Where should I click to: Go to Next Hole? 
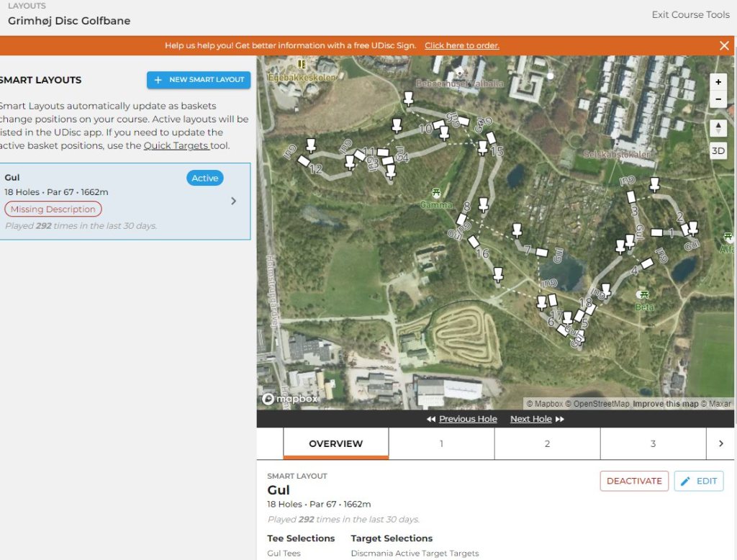[537, 419]
